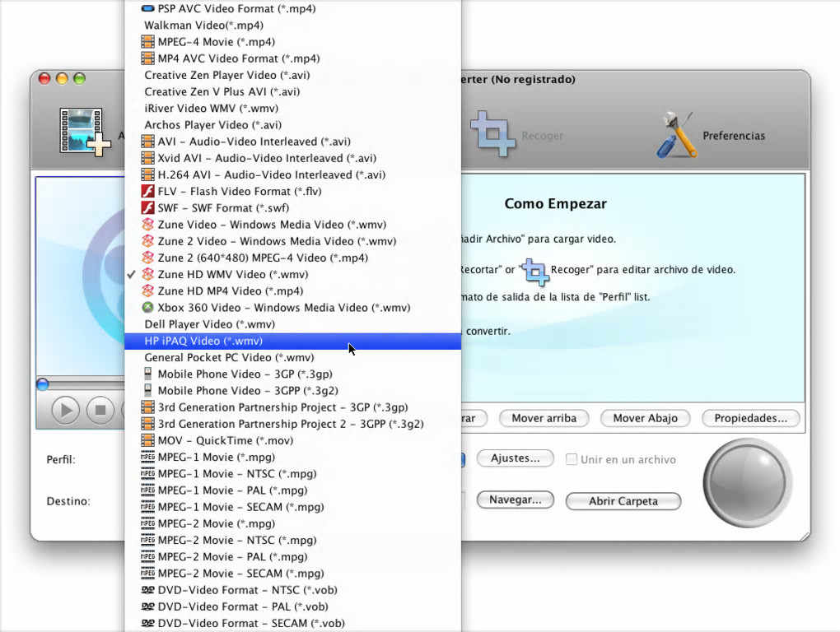Click the green zoom window button
Viewport: 840px width, 632px height.
79,79
